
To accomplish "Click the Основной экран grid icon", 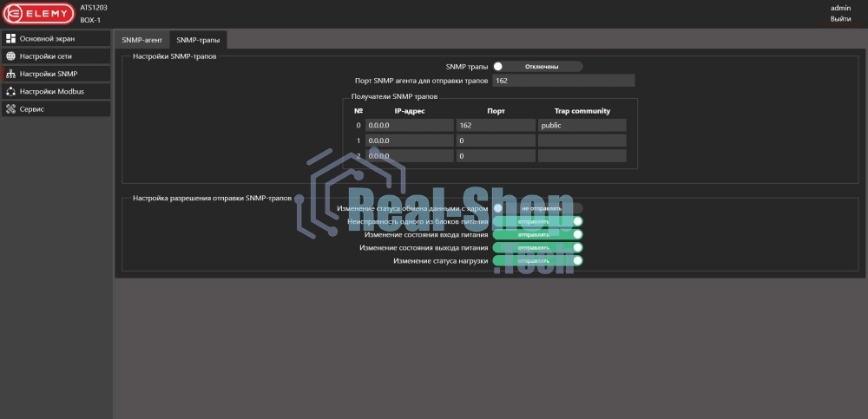I will [x=11, y=38].
